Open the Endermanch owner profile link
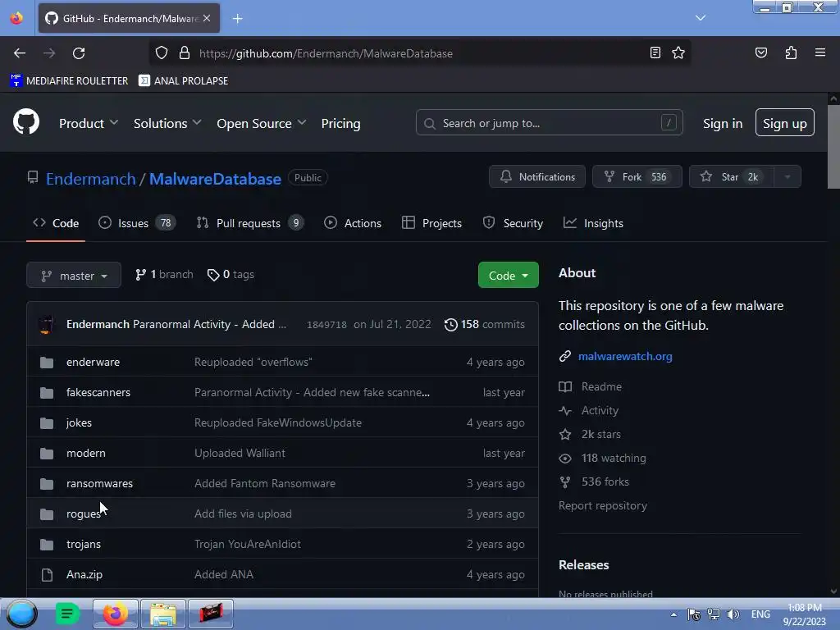The height and width of the screenshot is (630, 840). click(90, 178)
